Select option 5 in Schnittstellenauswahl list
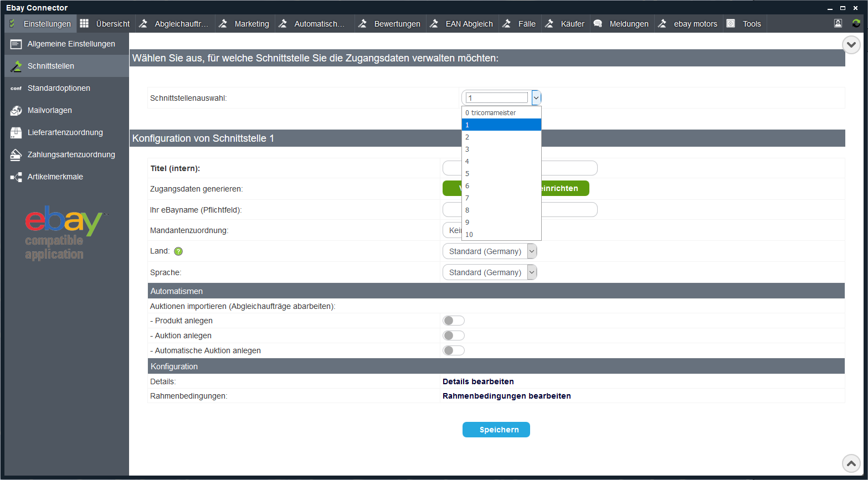The width and height of the screenshot is (868, 480). pyautogui.click(x=501, y=174)
